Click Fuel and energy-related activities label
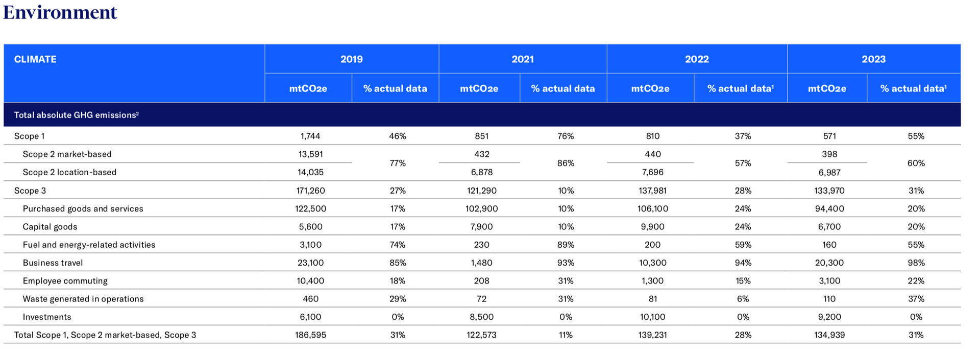980x353 pixels. pyautogui.click(x=89, y=245)
